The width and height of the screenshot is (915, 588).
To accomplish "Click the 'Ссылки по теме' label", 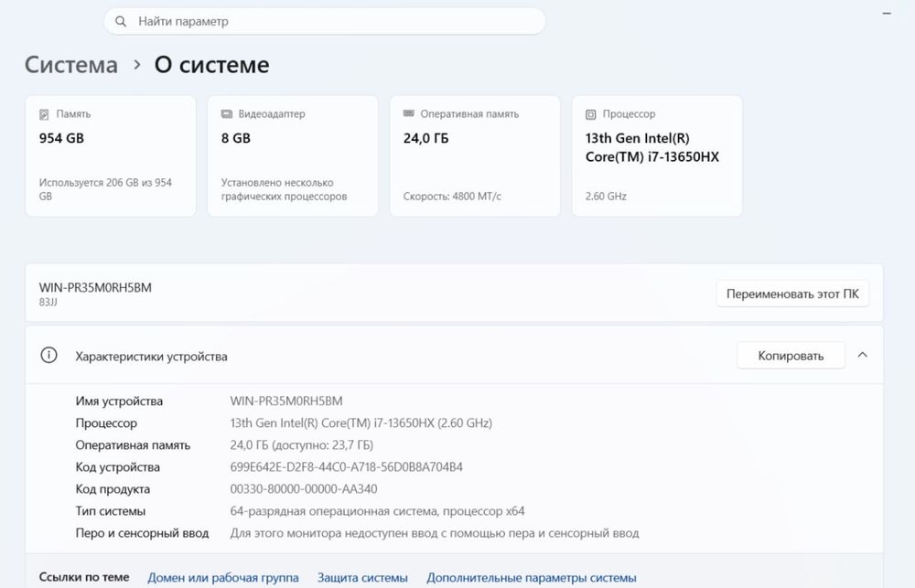I will [84, 578].
